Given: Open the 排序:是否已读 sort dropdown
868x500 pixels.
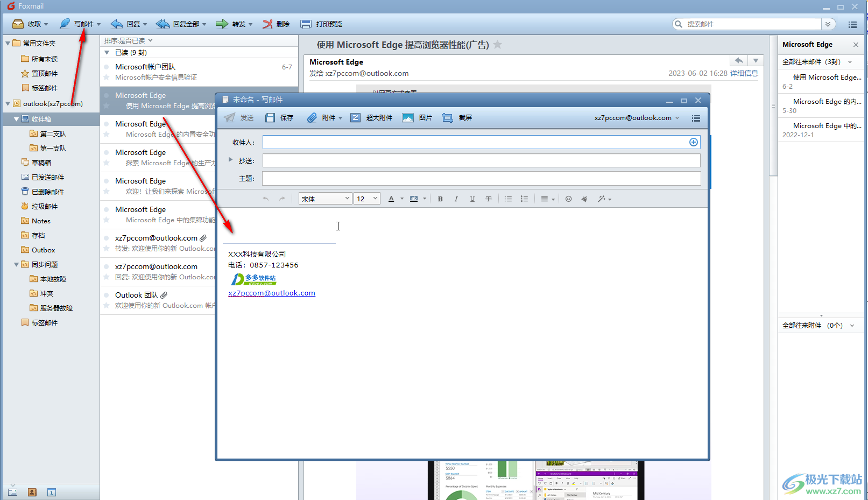Looking at the screenshot, I should [x=128, y=40].
